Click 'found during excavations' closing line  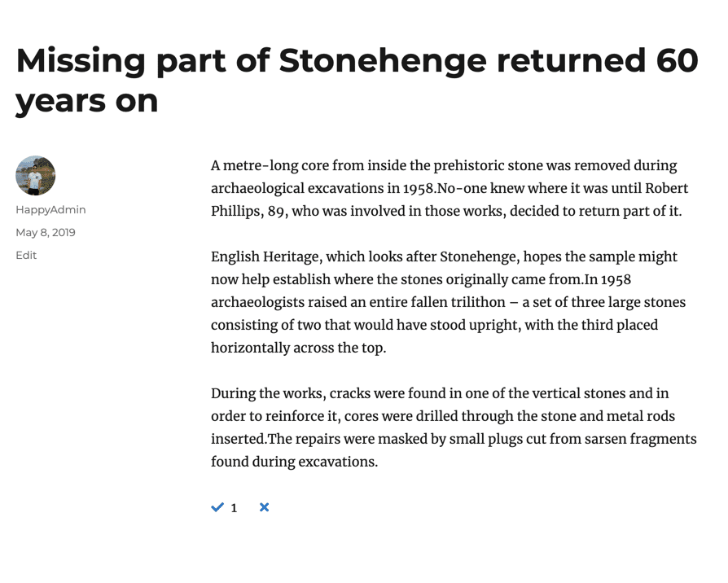point(294,462)
